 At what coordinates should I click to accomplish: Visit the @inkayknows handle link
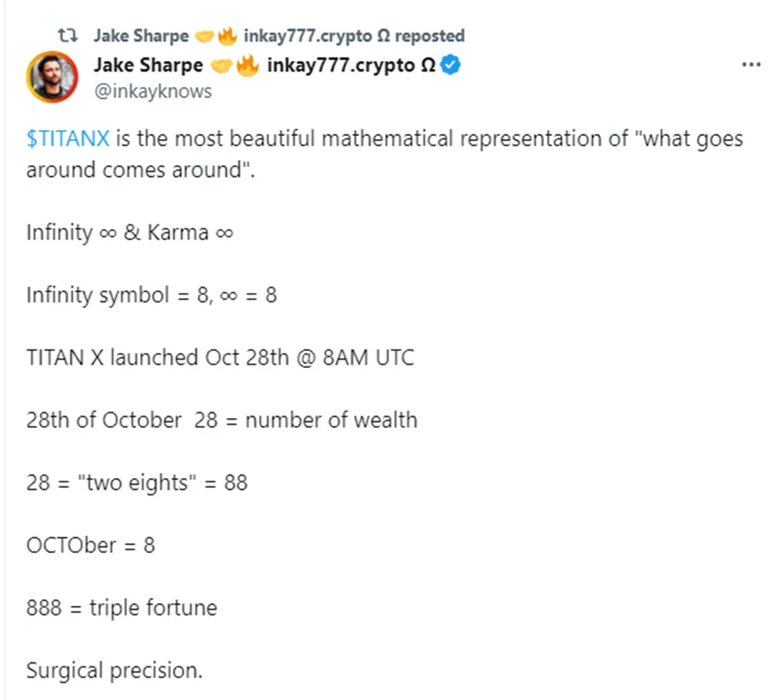coord(153,91)
